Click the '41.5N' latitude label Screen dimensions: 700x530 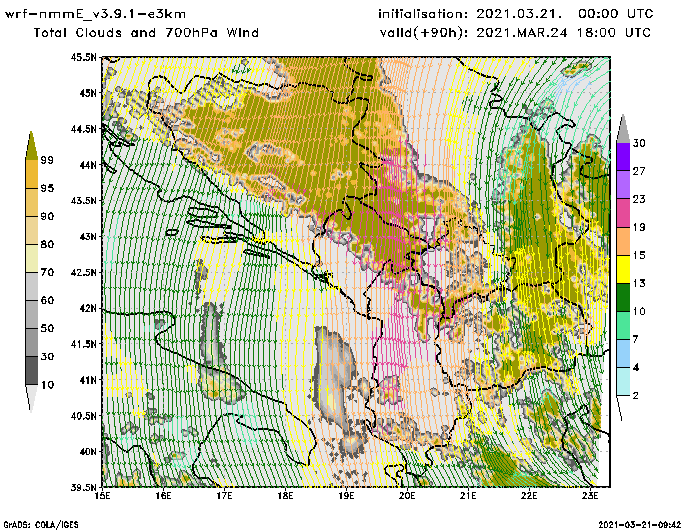point(83,344)
